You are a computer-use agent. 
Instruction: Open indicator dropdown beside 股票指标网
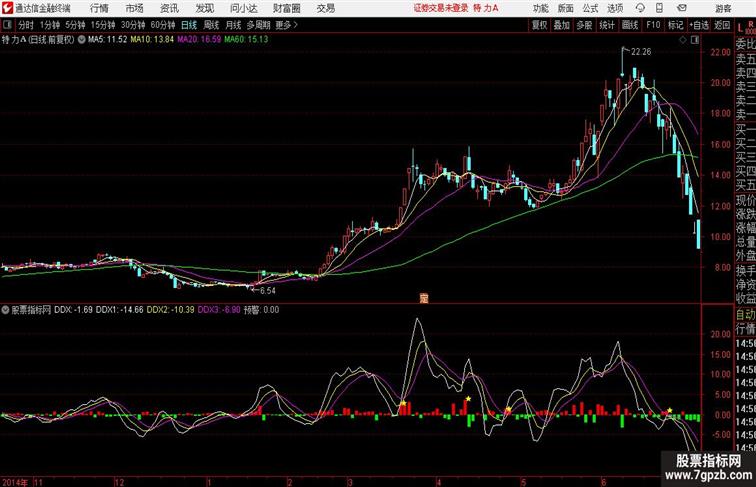(6, 310)
